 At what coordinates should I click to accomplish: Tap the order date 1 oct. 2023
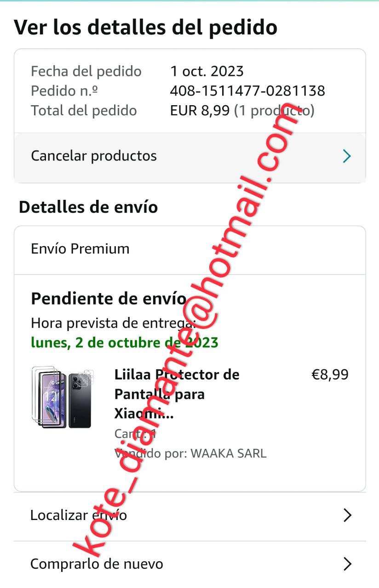pos(207,71)
